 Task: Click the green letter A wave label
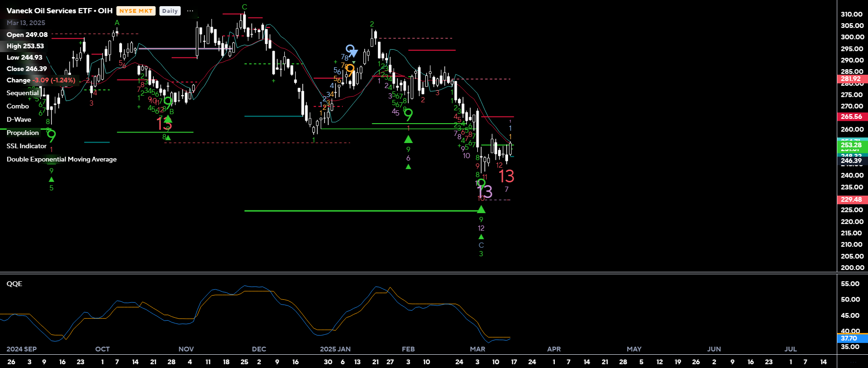coord(117,23)
